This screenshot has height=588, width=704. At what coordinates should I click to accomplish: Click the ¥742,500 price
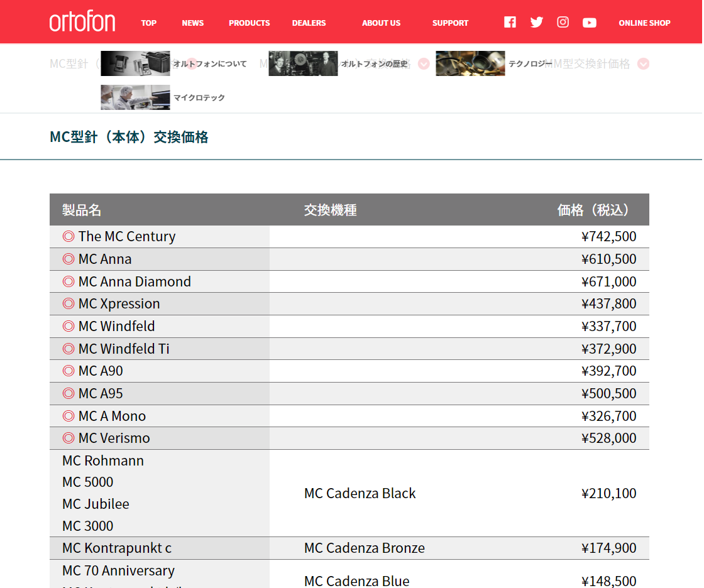point(609,237)
